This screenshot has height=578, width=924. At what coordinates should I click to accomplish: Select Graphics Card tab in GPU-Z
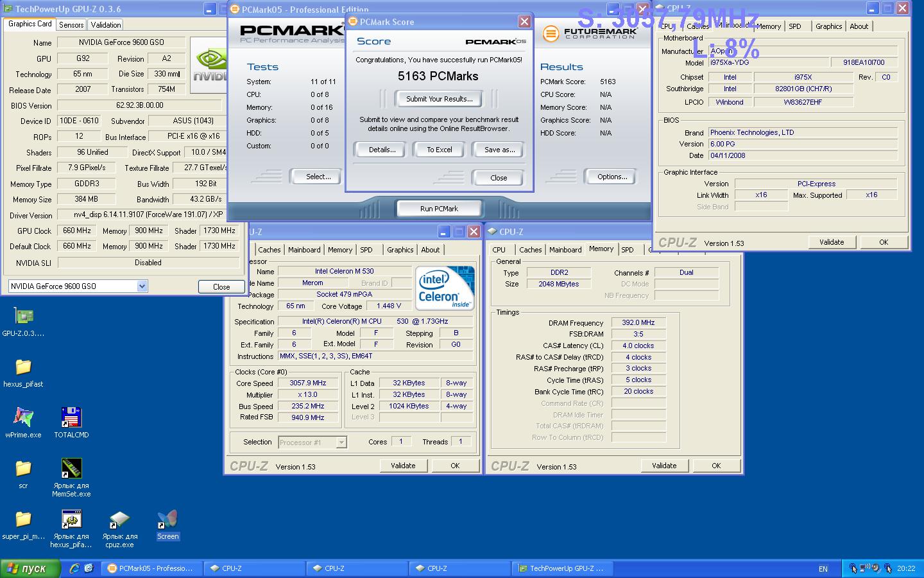coord(30,24)
